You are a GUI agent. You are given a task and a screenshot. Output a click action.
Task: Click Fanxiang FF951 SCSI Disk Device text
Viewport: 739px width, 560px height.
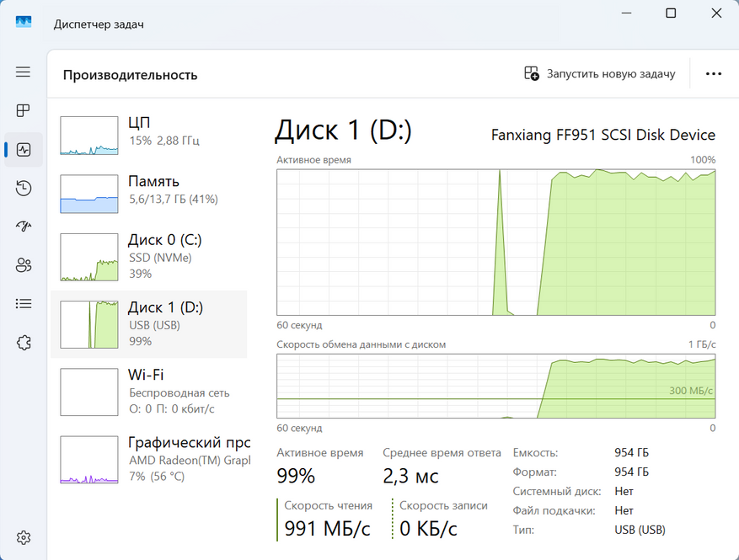(x=603, y=135)
